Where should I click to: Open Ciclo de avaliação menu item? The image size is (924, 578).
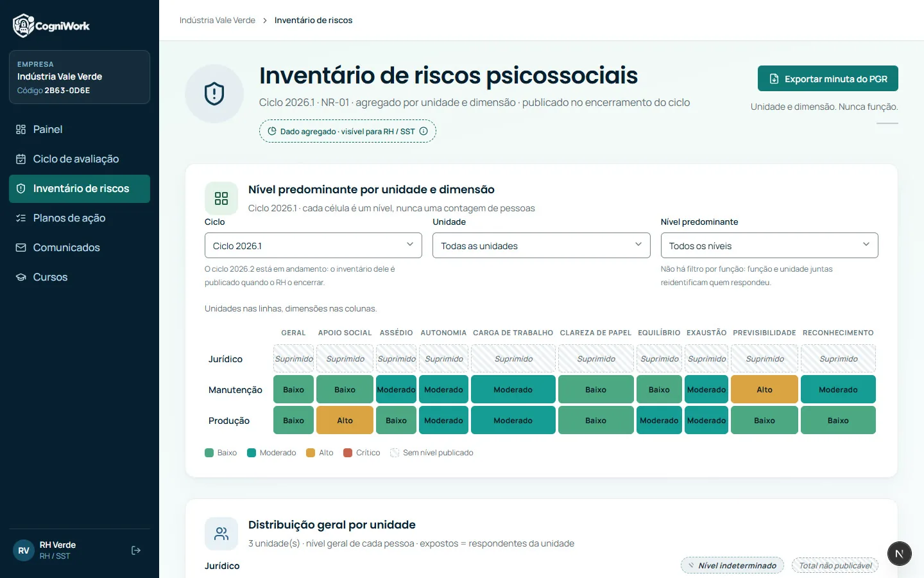click(80, 159)
